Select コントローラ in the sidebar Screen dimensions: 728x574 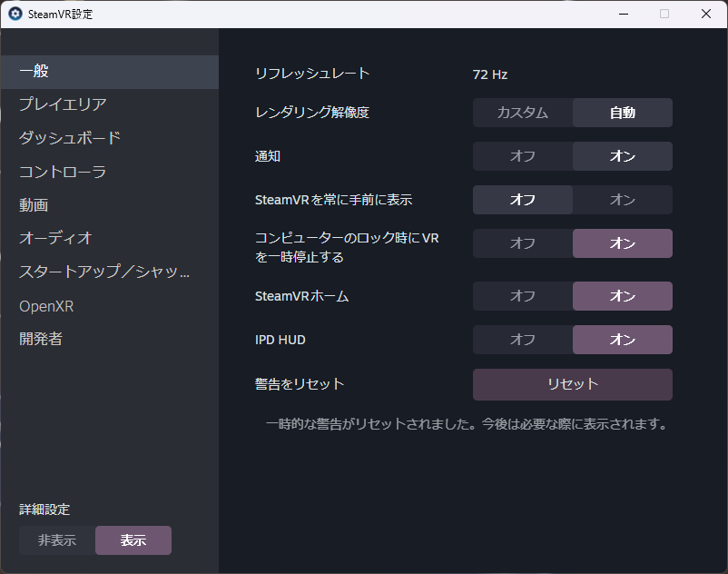click(x=110, y=172)
